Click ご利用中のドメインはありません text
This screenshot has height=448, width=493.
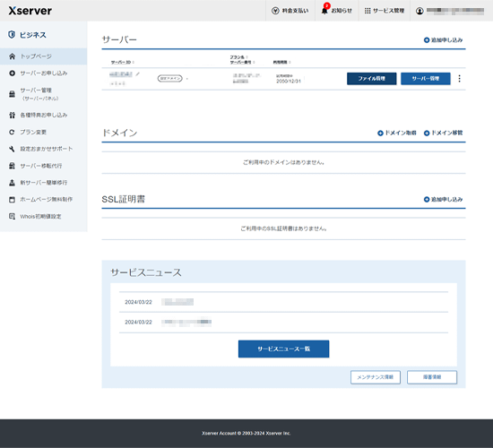(x=283, y=162)
